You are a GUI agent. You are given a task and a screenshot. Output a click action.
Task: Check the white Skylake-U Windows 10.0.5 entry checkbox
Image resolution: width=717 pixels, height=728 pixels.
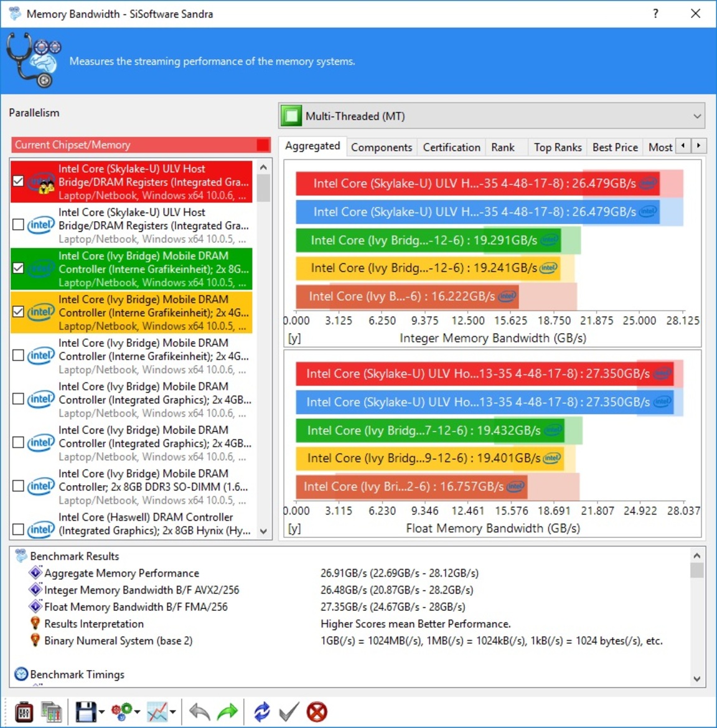pyautogui.click(x=18, y=225)
